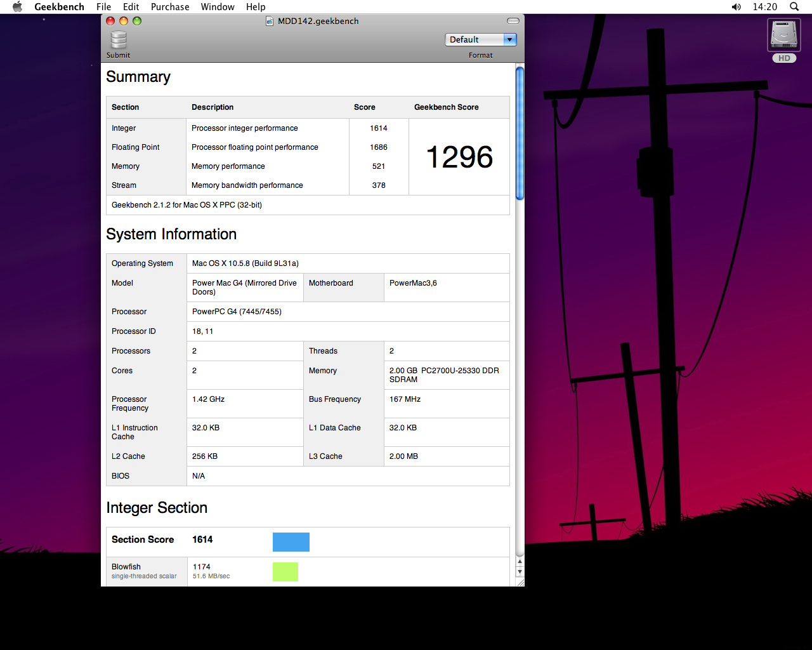
Task: Click the 'Score' column header
Action: point(365,107)
